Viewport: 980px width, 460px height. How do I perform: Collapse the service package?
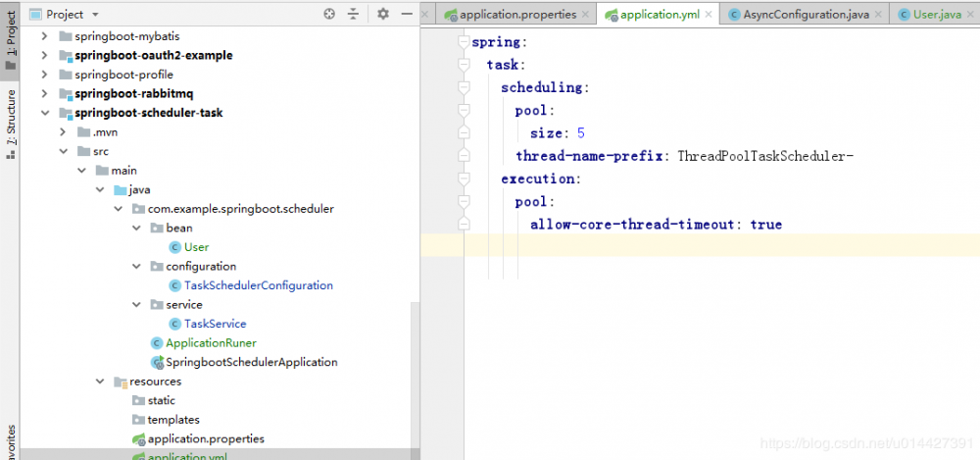tap(137, 305)
